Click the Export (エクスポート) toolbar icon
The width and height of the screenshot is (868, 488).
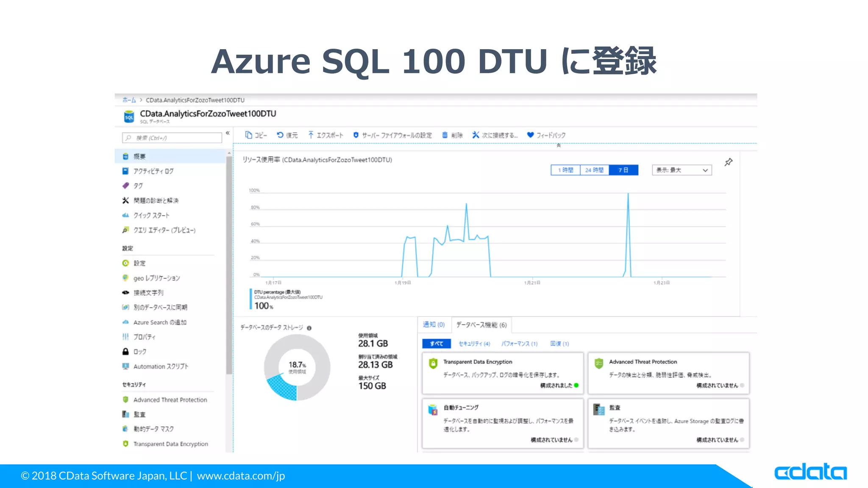(x=311, y=135)
